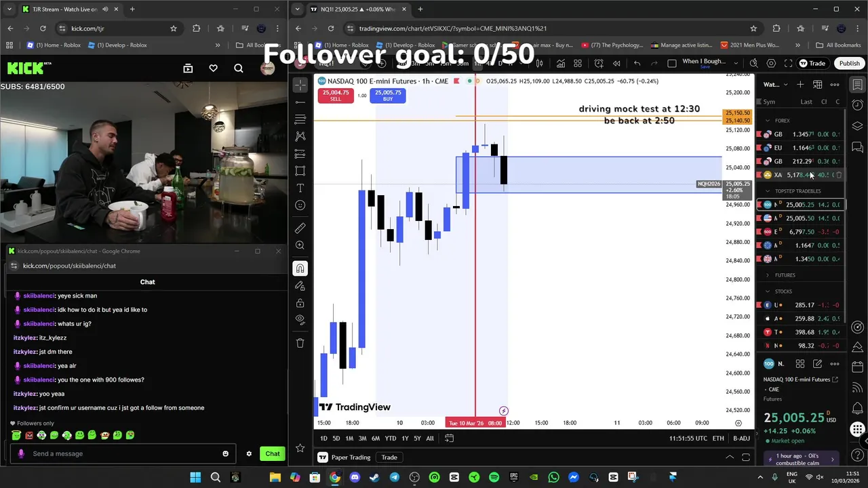Open watchlist advanced view icon
Image resolution: width=868 pixels, height=488 pixels.
[x=817, y=85]
